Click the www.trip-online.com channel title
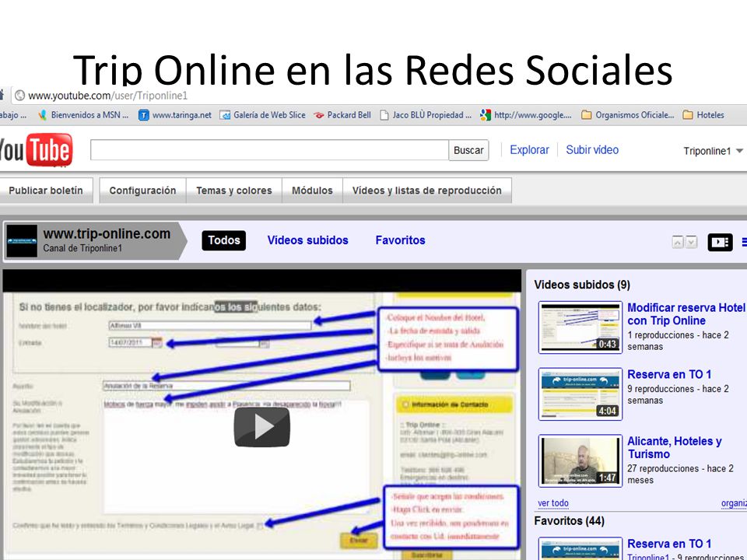The width and height of the screenshot is (747, 560). [x=107, y=234]
